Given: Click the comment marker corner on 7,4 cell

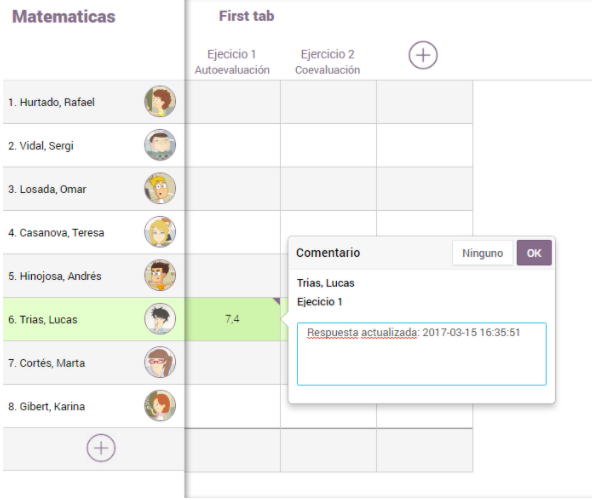Looking at the screenshot, I should (x=276, y=301).
